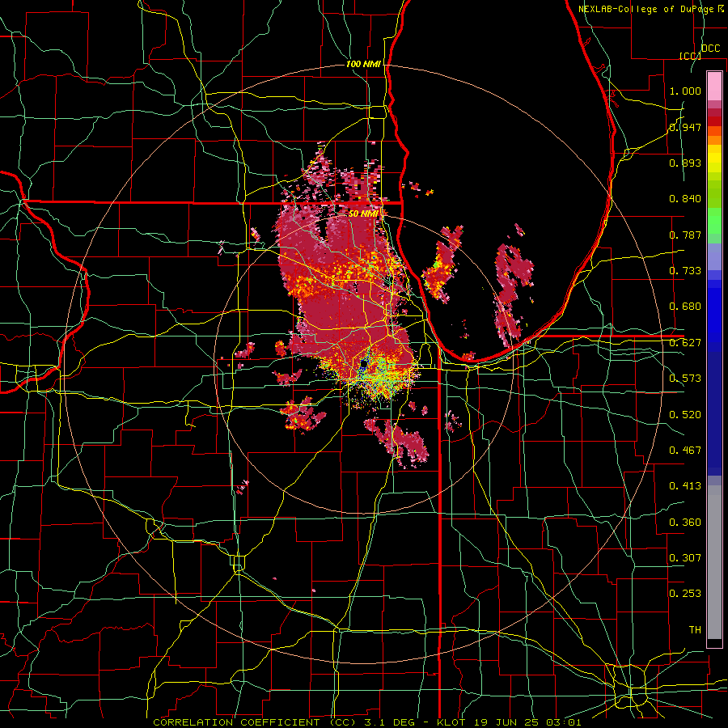Click the 0.520 color scale label
This screenshot has width=728, height=728.
tap(685, 415)
